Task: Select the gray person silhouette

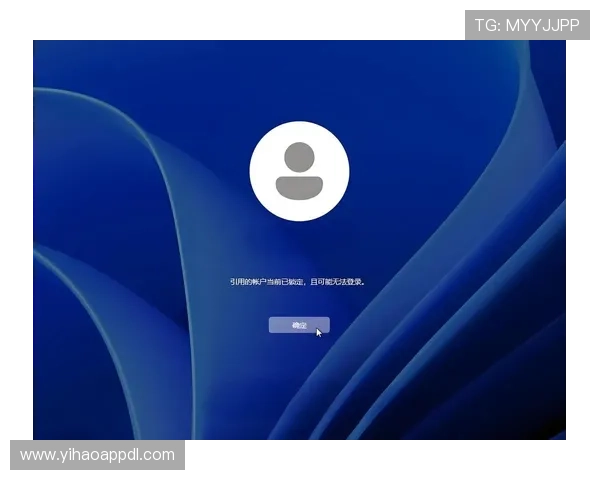Action: click(299, 172)
